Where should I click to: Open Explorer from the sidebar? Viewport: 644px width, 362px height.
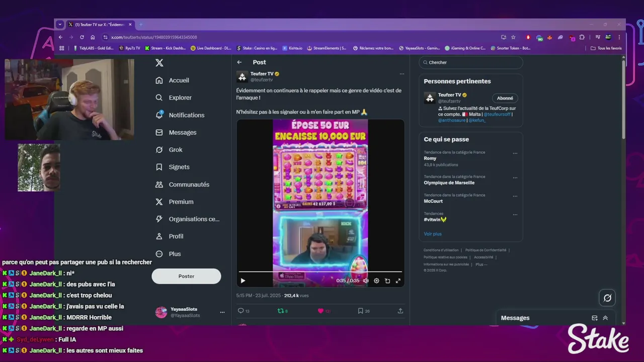tap(174, 98)
